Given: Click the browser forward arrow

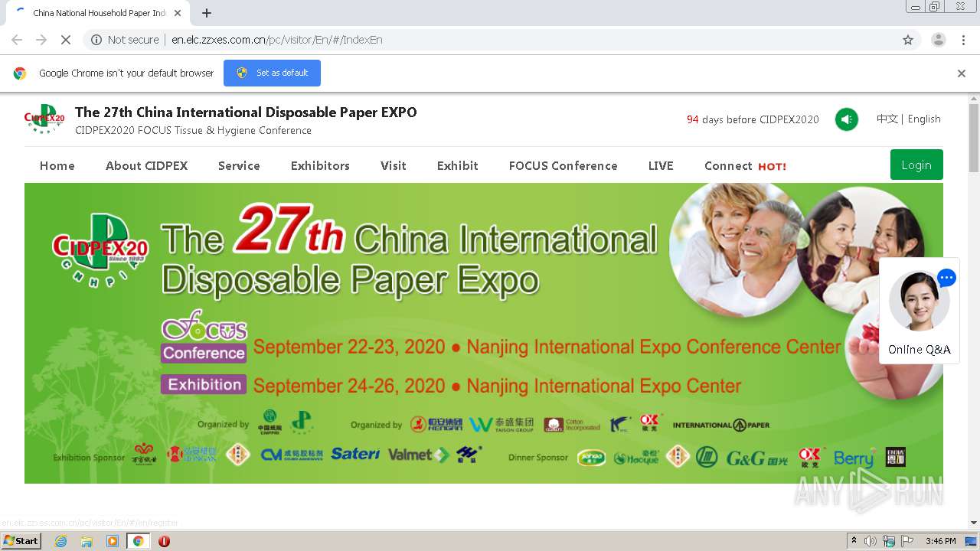Looking at the screenshot, I should click(x=41, y=40).
